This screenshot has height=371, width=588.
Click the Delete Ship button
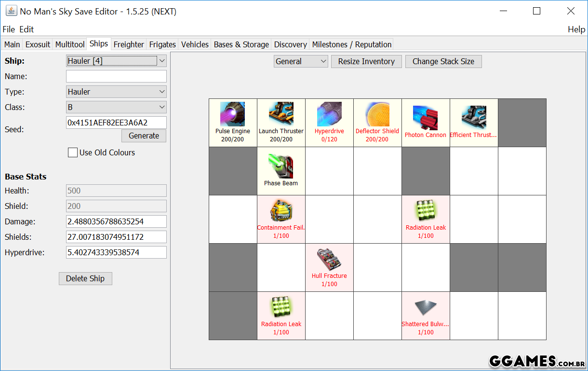pos(85,278)
